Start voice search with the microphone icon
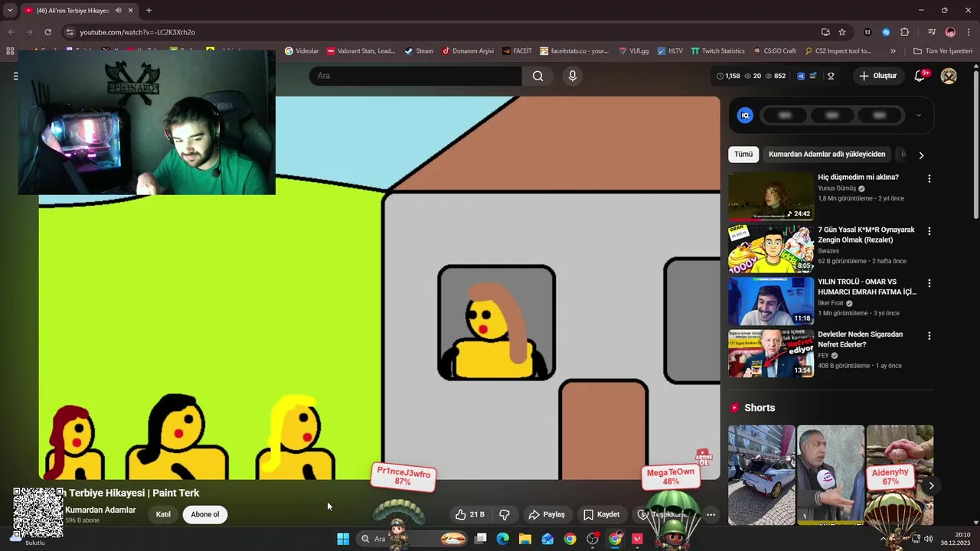 point(572,76)
